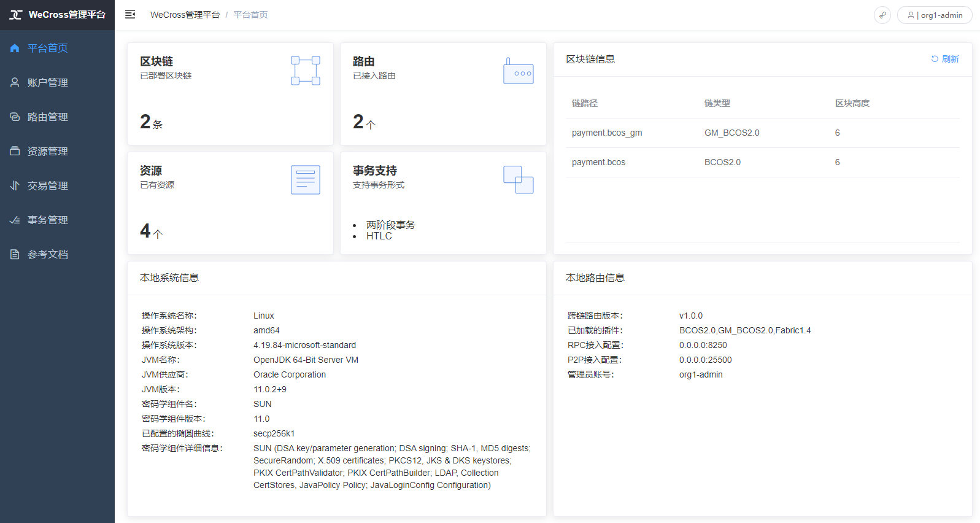Screen dimensions: 980x523
Task: Open 交易管理 in the sidebar
Action: click(57, 185)
